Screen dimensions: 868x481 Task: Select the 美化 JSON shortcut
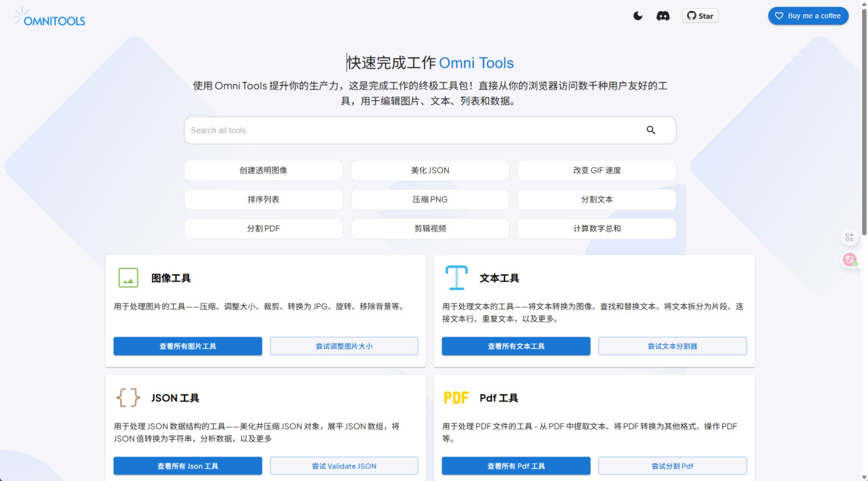pos(430,170)
